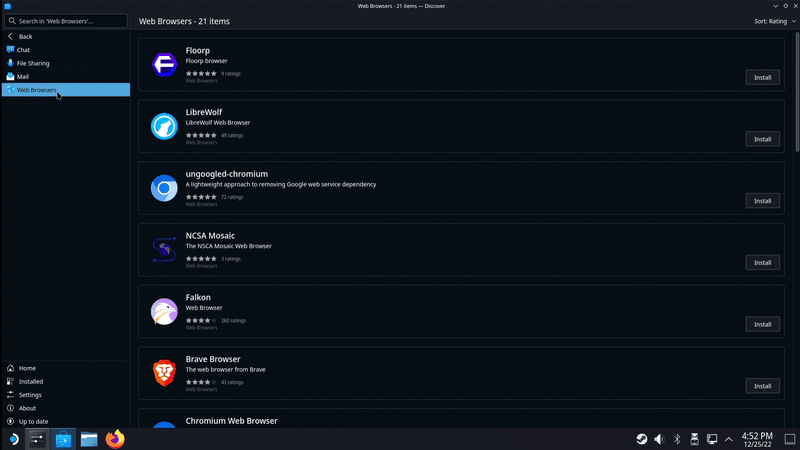The image size is (800, 450).
Task: Install Falkon
Action: 762,324
